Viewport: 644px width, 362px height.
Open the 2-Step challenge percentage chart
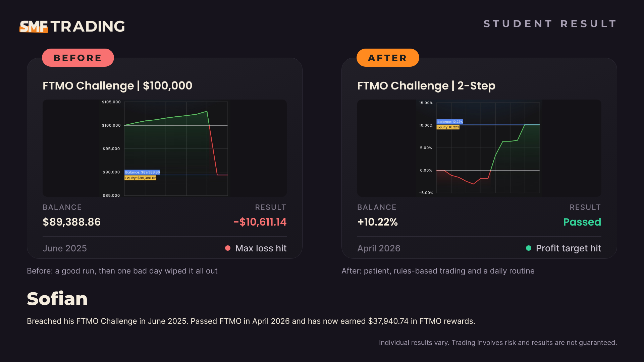pos(479,148)
